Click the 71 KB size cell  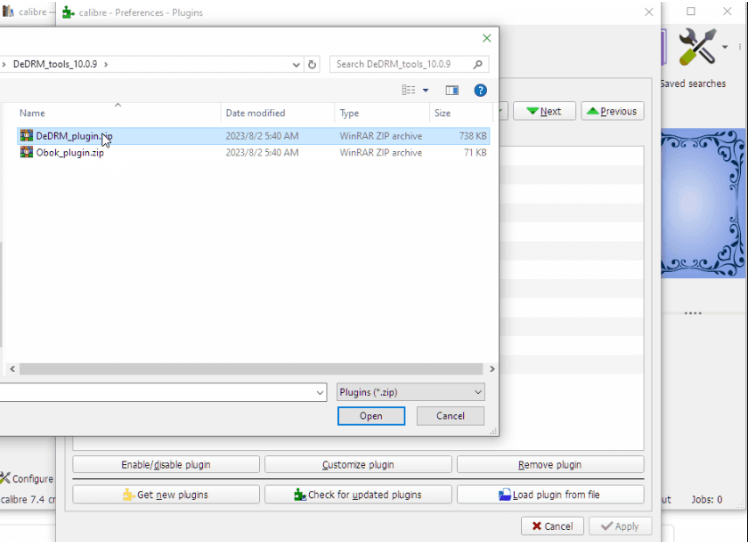tap(475, 153)
